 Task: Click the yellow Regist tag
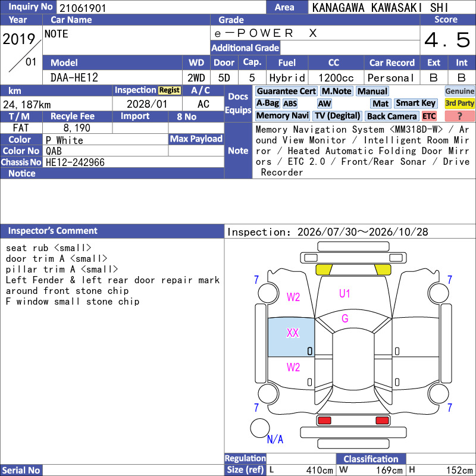click(x=170, y=90)
